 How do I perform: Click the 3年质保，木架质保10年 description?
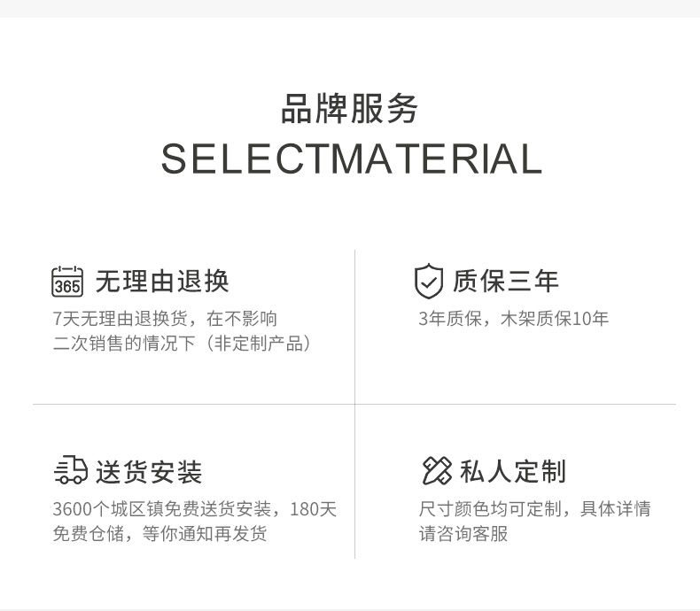point(513,319)
